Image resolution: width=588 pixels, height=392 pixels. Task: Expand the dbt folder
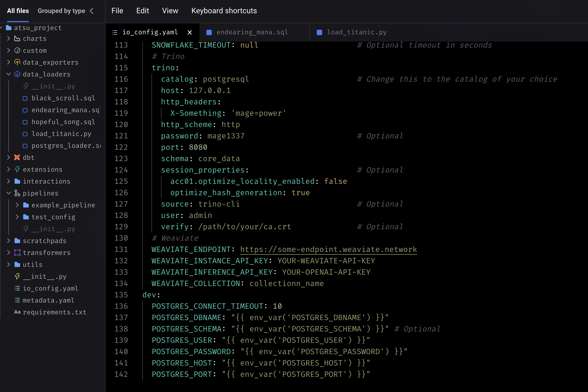tap(9, 158)
